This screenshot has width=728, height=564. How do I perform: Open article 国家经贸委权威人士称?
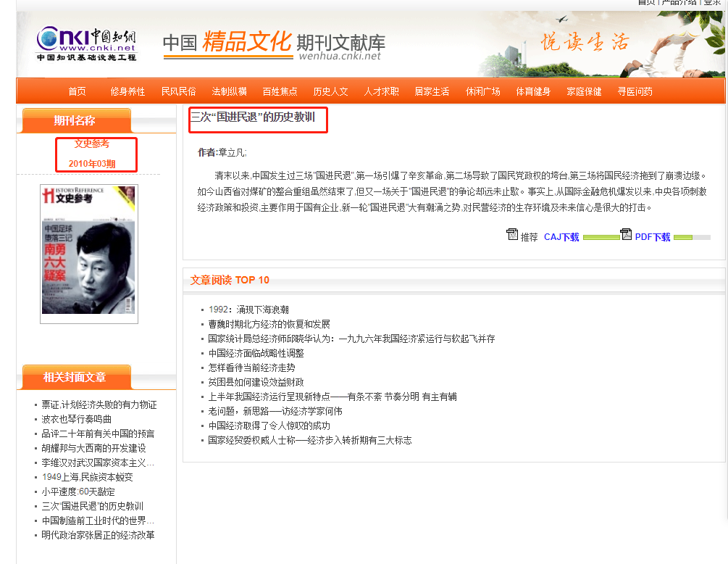(310, 440)
